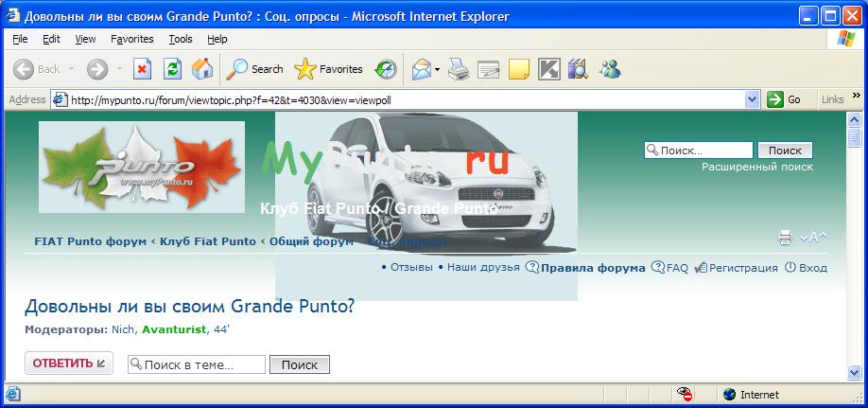Click the forum print view icon
Image resolution: width=868 pixels, height=408 pixels.
click(785, 238)
